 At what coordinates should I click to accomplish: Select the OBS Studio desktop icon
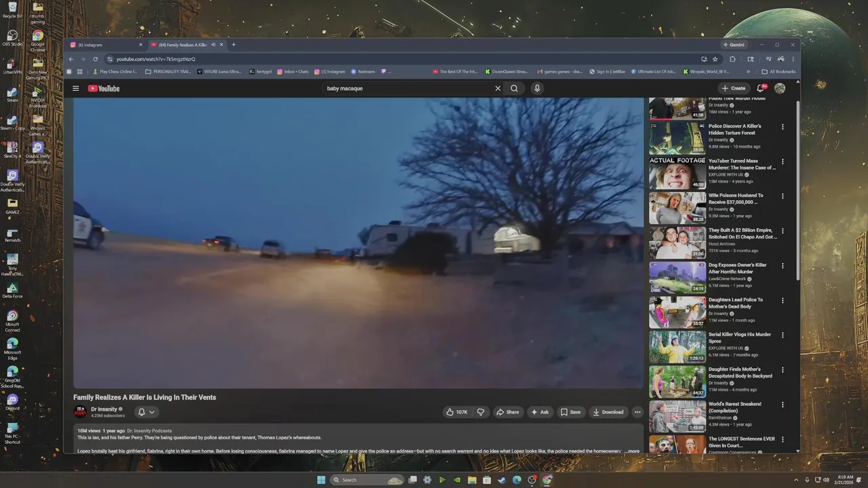pyautogui.click(x=12, y=38)
